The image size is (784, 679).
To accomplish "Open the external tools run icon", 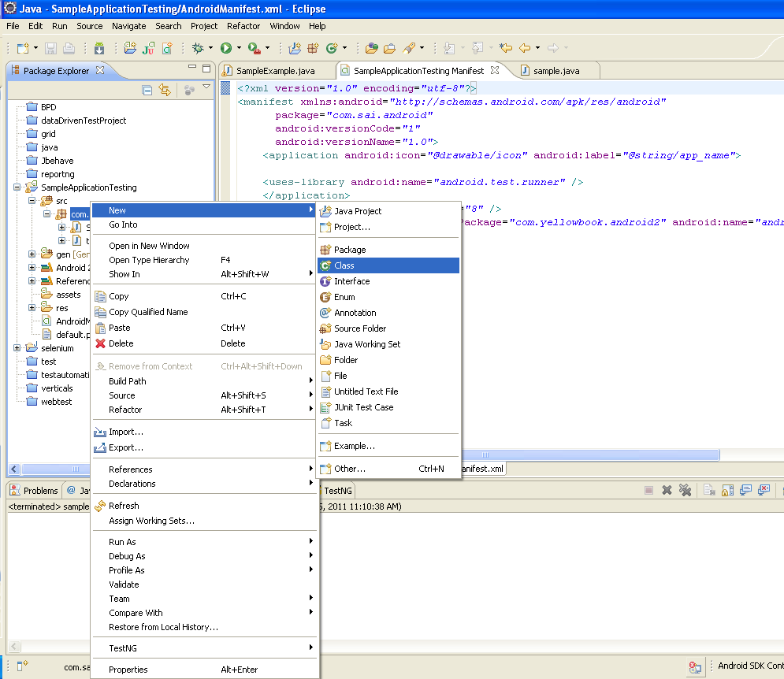I will (252, 49).
